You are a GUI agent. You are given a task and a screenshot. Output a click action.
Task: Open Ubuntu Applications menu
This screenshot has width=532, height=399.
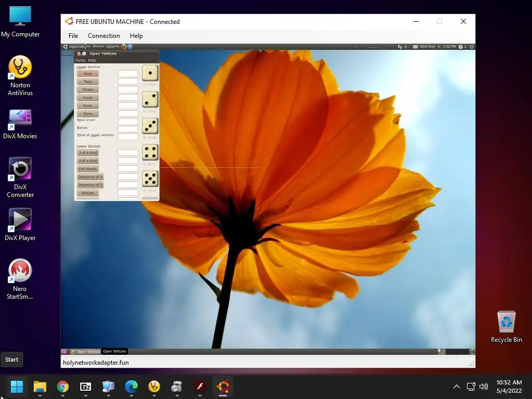(x=79, y=46)
